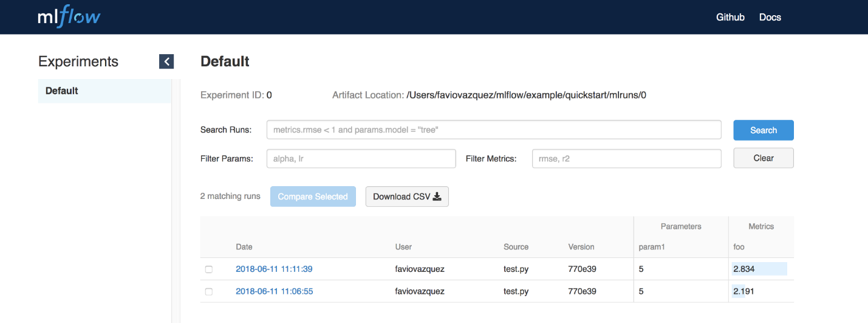
Task: Click the Date column header
Action: 244,247
